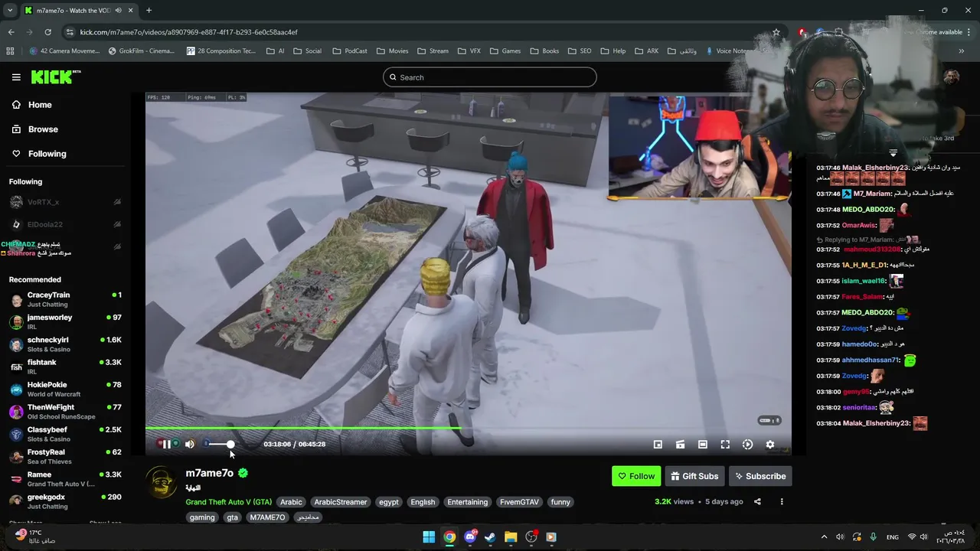Open Ramee recommended channel
980x551 pixels.
65,479
